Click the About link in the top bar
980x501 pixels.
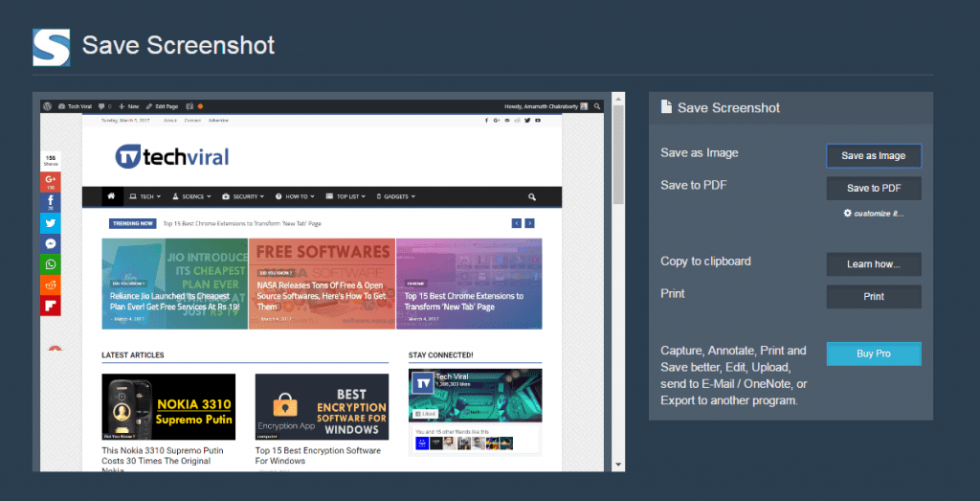point(170,120)
